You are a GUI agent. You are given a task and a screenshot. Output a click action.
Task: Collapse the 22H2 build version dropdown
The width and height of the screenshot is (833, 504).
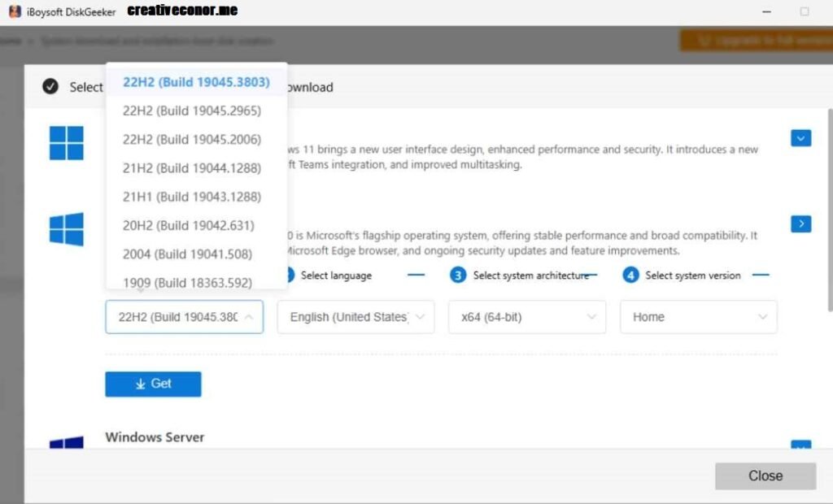pos(185,317)
